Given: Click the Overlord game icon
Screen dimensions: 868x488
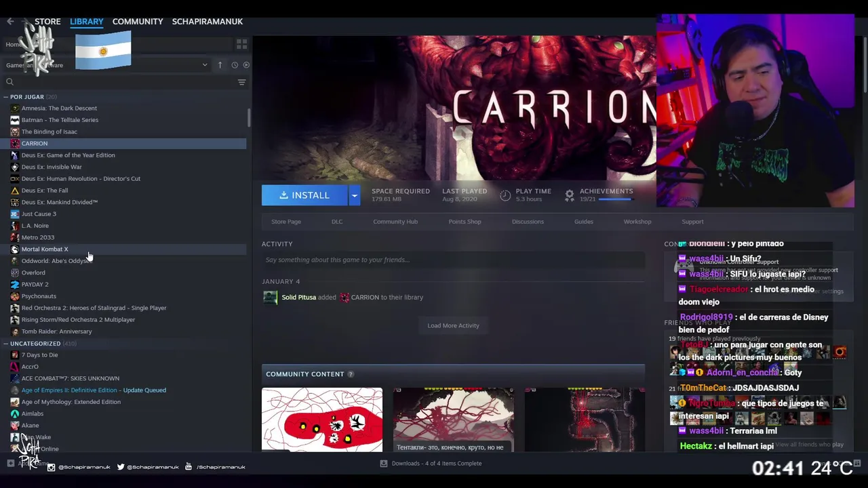Looking at the screenshot, I should 15,272.
